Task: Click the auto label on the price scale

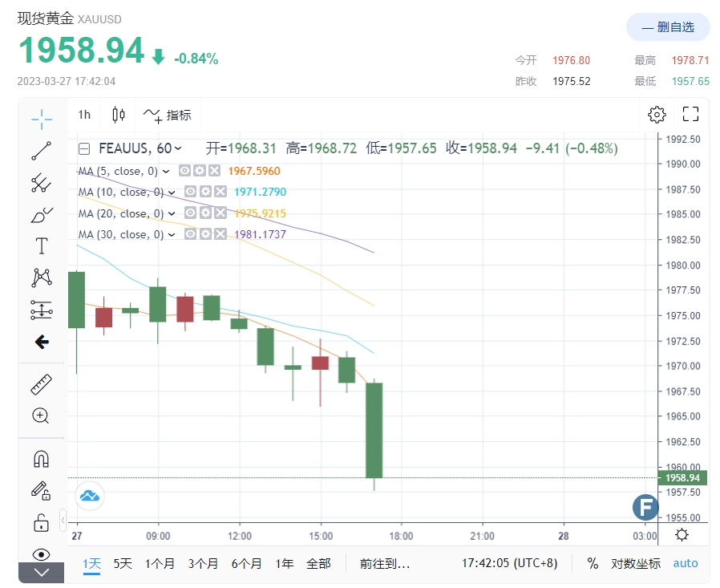Action: click(686, 564)
